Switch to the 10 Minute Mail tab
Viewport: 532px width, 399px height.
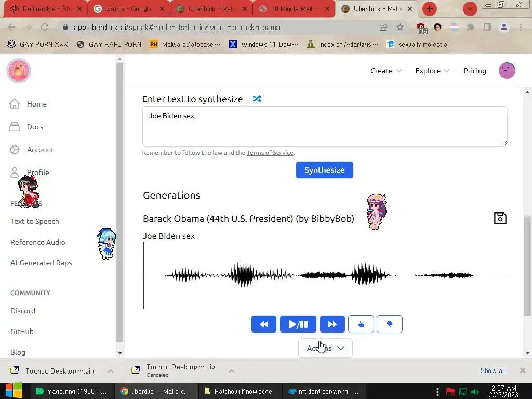pos(294,9)
